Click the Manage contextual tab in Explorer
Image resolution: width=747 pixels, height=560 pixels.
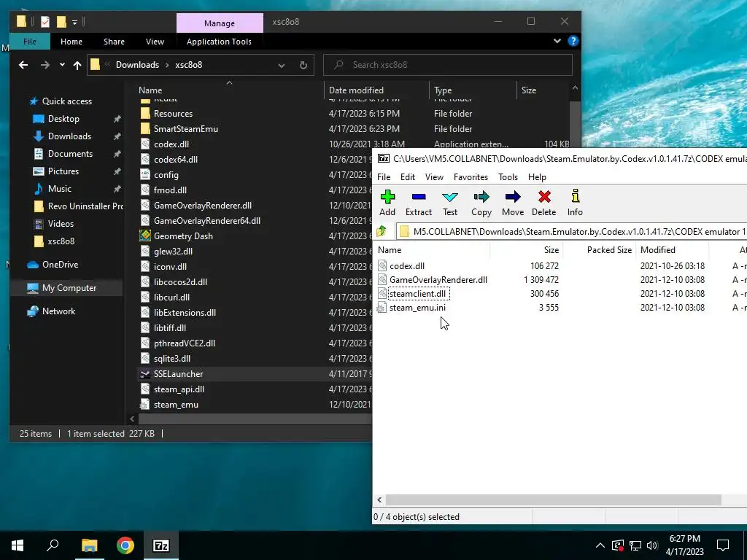220,23
